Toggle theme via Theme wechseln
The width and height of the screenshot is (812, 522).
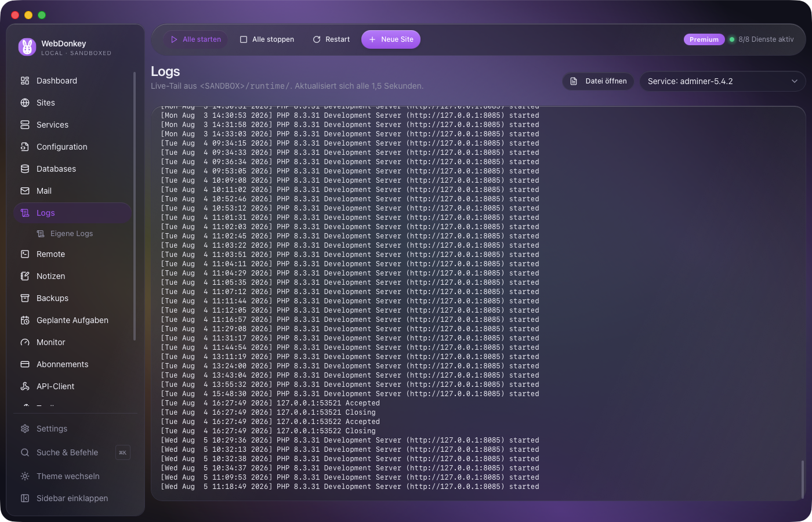tap(73, 476)
